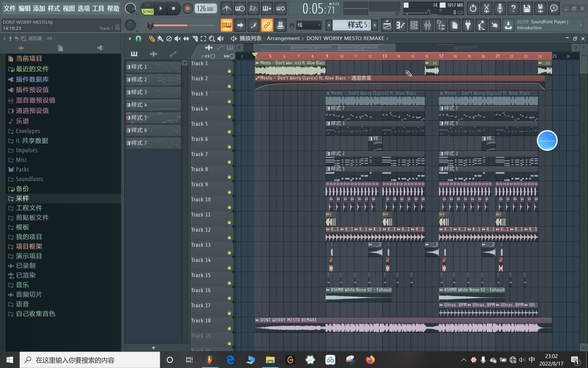Image resolution: width=588 pixels, height=368 pixels.
Task: Mute Track 2 with its green LED
Action: point(229,86)
